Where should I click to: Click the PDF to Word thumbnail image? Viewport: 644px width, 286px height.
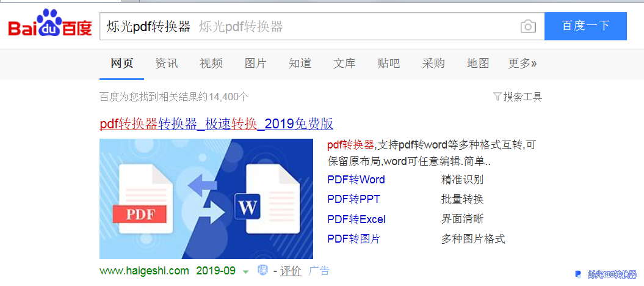(206, 199)
